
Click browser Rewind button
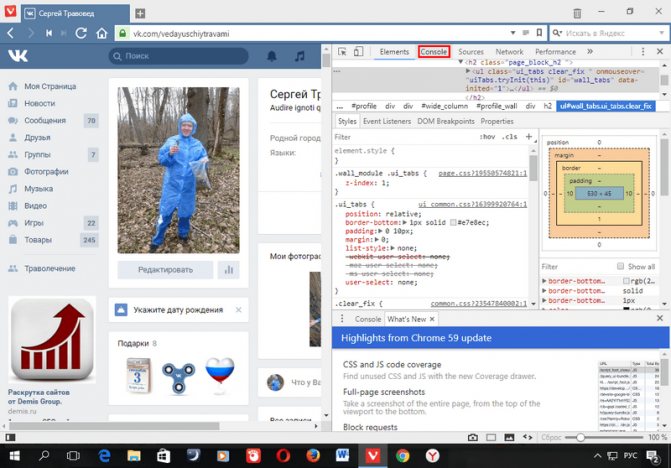coord(49,33)
